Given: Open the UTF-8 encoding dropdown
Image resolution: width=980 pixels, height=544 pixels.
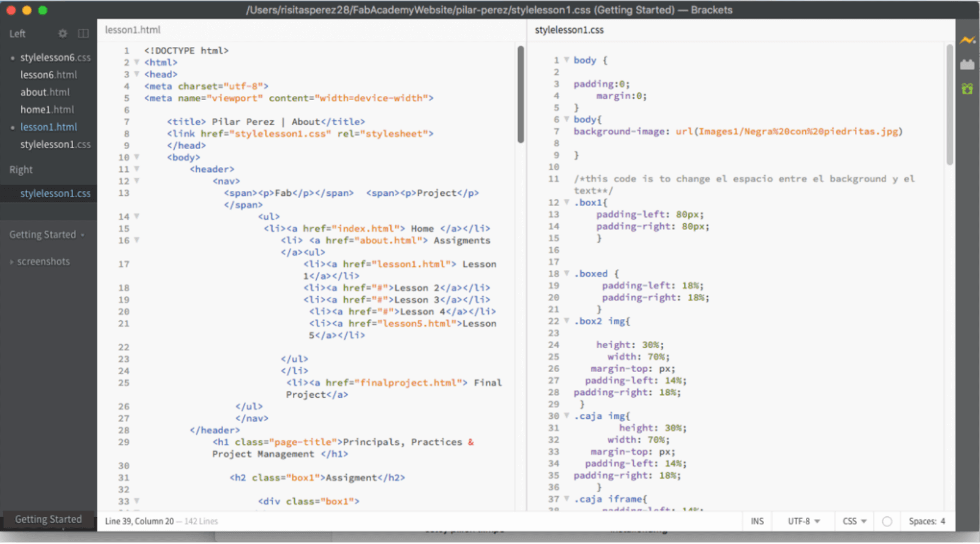Looking at the screenshot, I should click(804, 521).
